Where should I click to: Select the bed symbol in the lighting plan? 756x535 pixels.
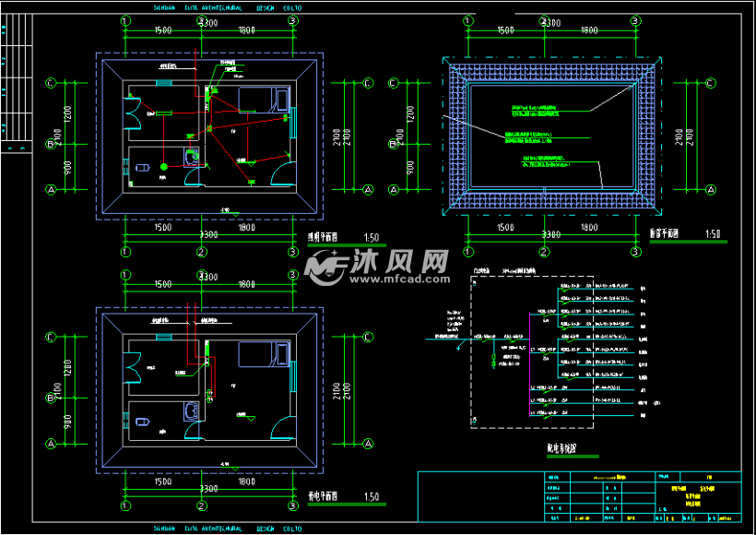261,99
